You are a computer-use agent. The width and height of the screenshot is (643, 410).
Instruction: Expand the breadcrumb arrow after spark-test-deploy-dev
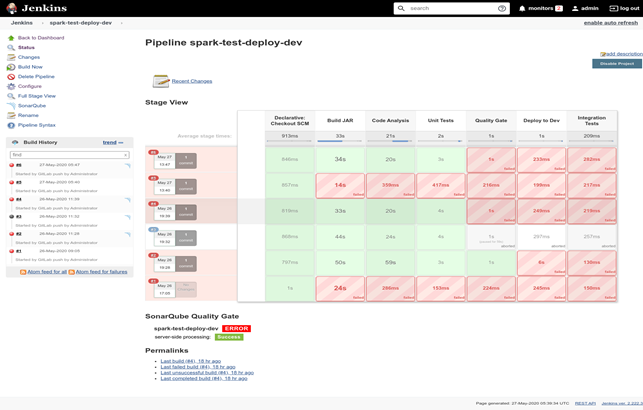pos(121,23)
